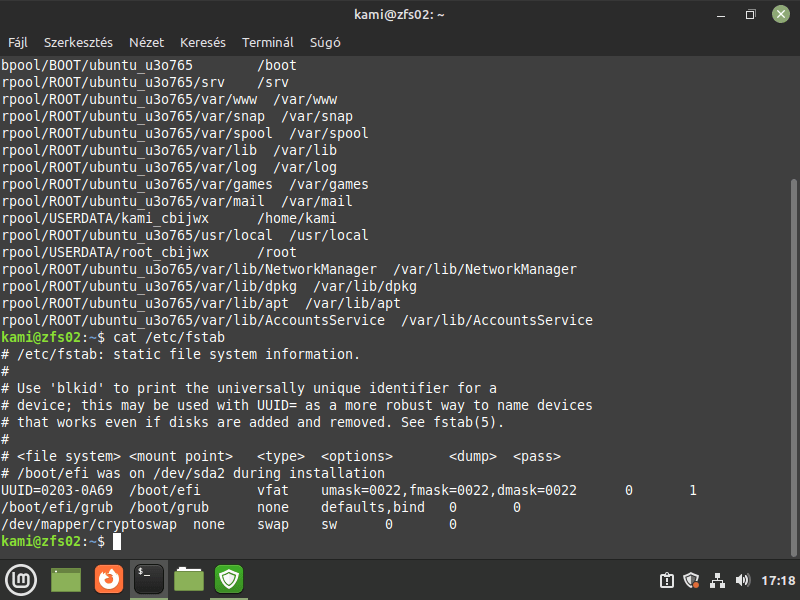Expand the Nézet menu

[x=146, y=42]
